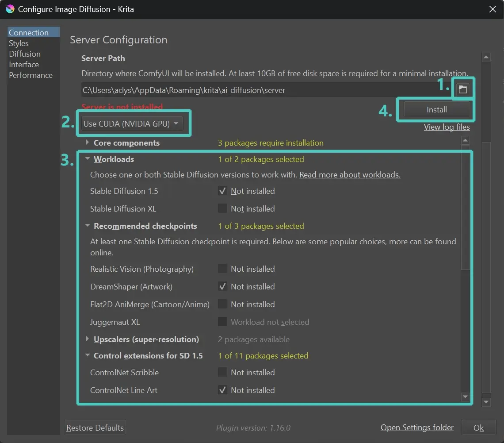Click the 'Server is not installed' status text
Screen dimensions: 504x443
click(122, 107)
